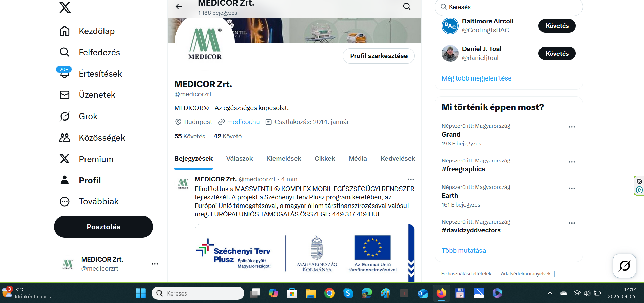Open post options three-dot menu
Image resolution: width=644 pixels, height=303 pixels.
pos(411,179)
